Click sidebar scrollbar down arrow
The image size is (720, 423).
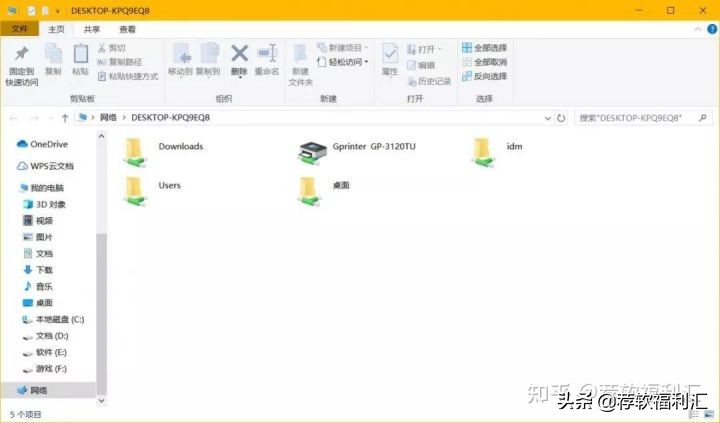[x=101, y=400]
